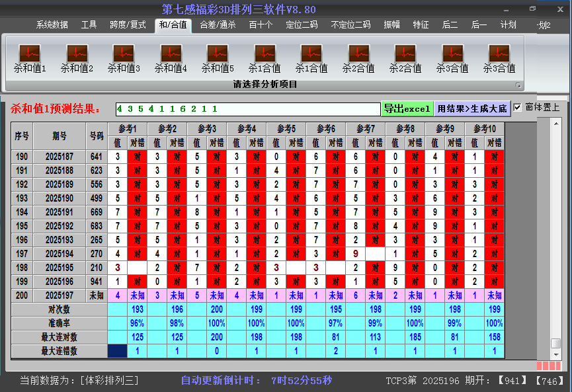Click the 参考10 column header

click(485, 129)
